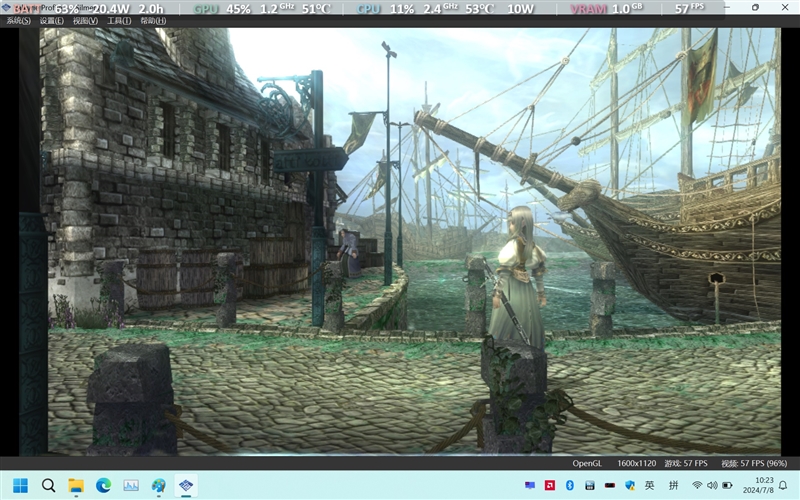800x500 pixels.
Task: Restore down the emulator window
Action: [755, 7]
